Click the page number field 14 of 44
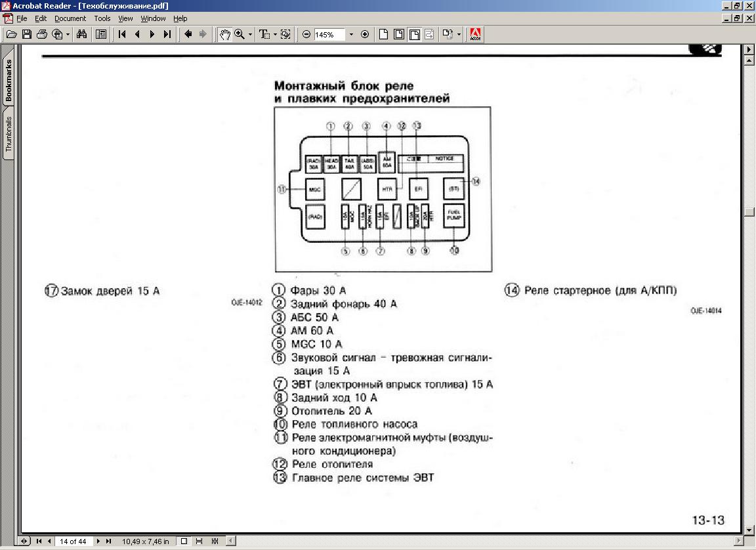This screenshot has width=756, height=550. (73, 541)
